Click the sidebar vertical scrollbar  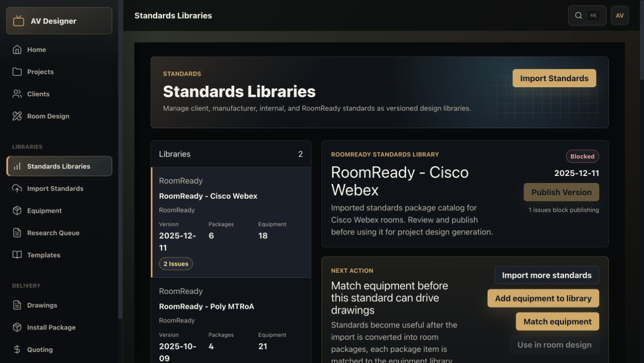(120, 160)
